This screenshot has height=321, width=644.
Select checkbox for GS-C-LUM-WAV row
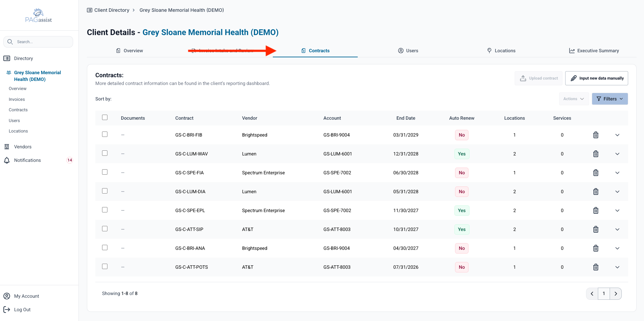coord(105,153)
